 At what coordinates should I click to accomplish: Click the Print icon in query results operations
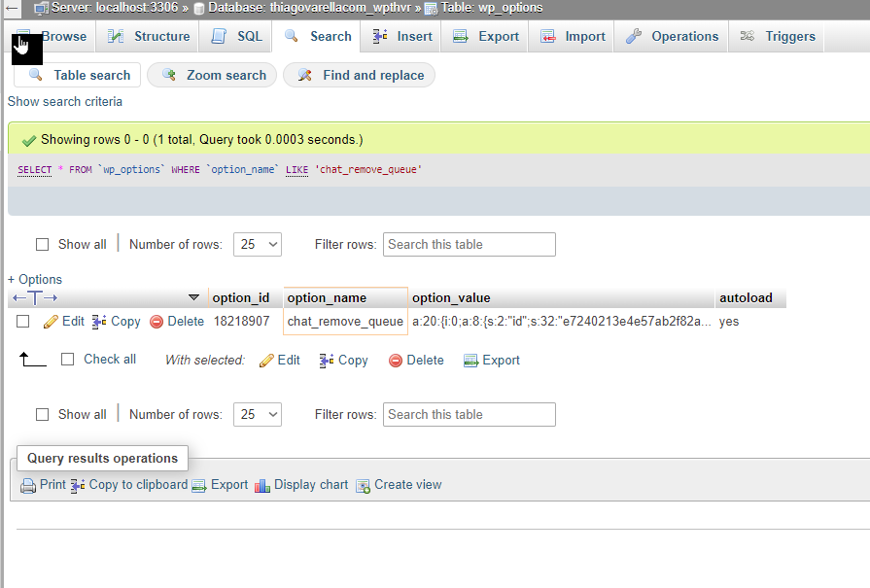point(28,486)
